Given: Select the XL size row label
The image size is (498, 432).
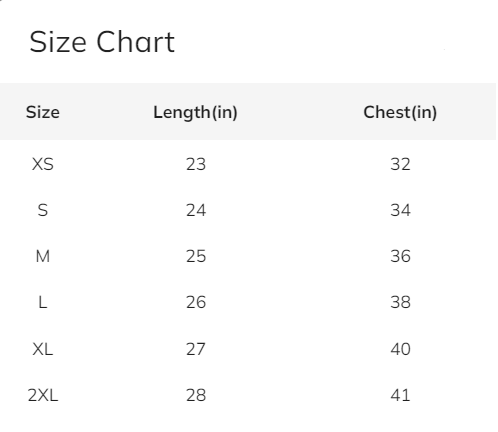Looking at the screenshot, I should coord(43,349).
